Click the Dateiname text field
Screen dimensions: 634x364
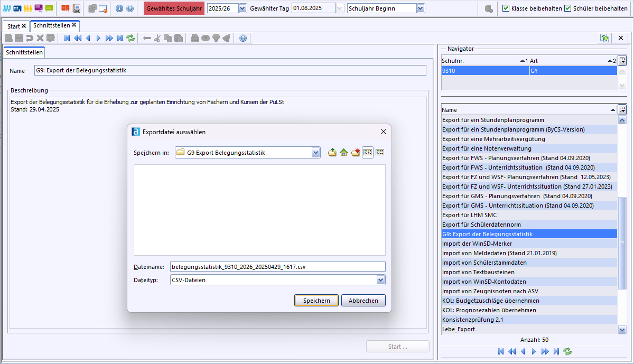coord(277,267)
